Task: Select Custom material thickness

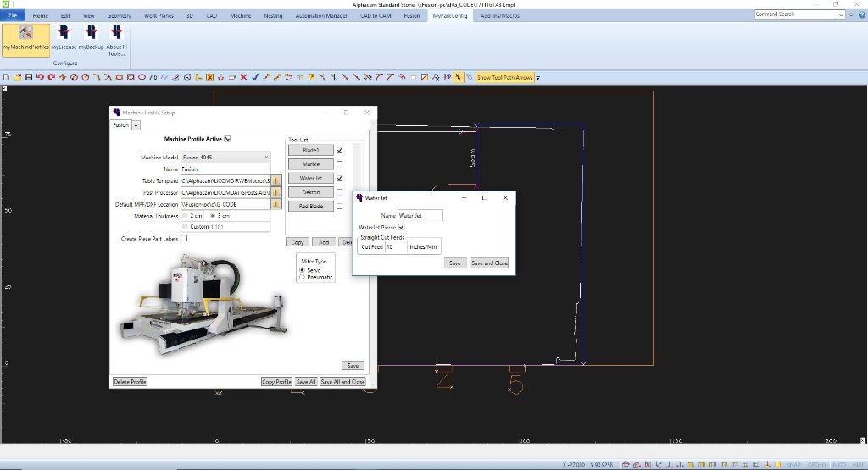Action: coord(186,227)
